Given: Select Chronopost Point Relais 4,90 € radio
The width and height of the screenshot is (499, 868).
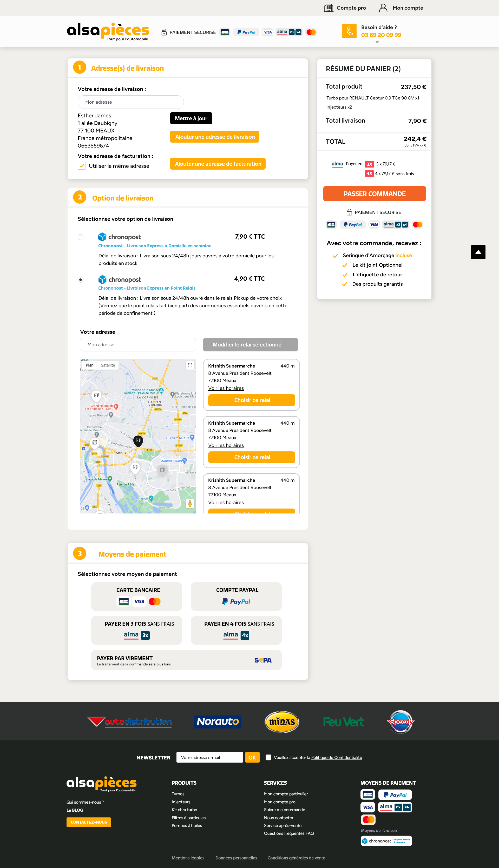Looking at the screenshot, I should pyautogui.click(x=81, y=279).
